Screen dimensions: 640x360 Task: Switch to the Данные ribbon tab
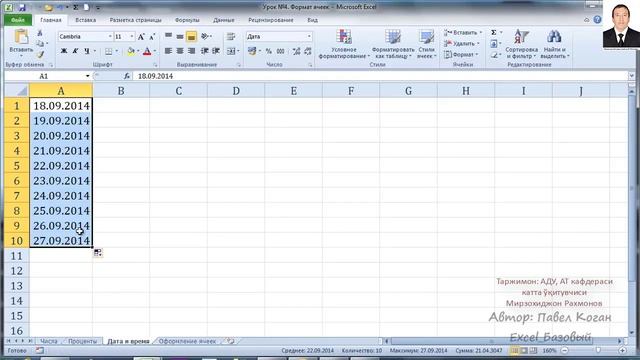coord(224,20)
